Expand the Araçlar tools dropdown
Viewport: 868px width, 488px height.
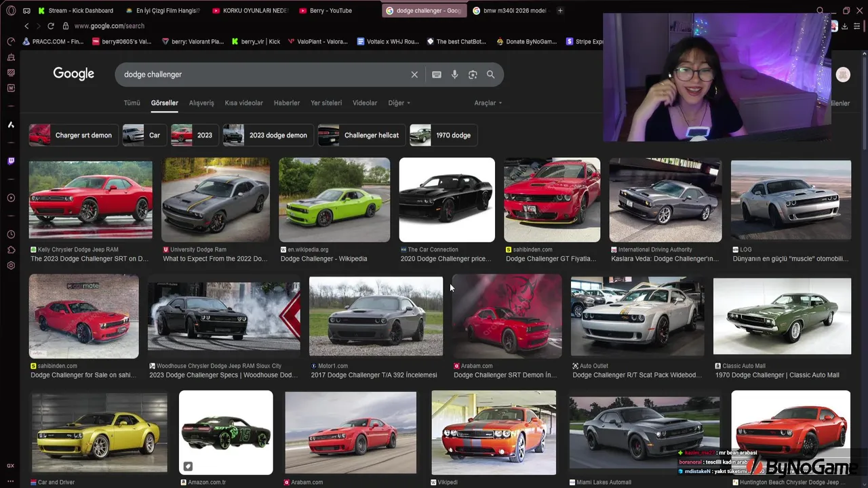(488, 103)
